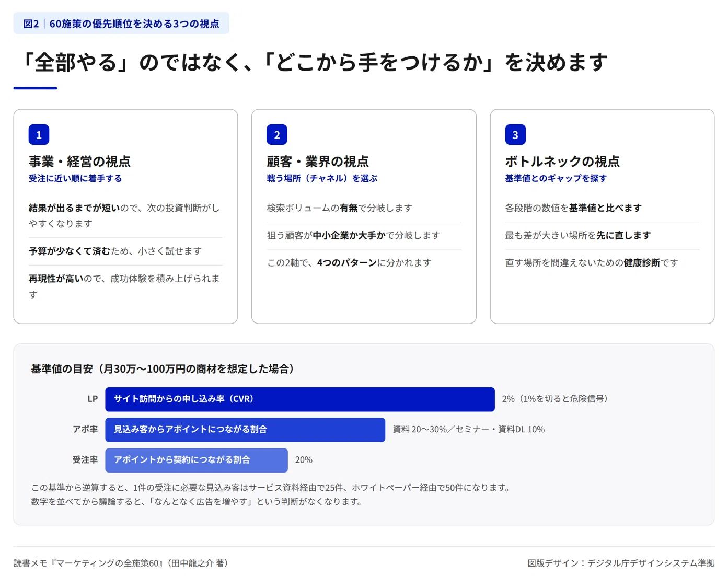The width and height of the screenshot is (728, 576).
Task: Click the サイト訪問からの申し込み率（CVR） bar
Action: pyautogui.click(x=300, y=399)
